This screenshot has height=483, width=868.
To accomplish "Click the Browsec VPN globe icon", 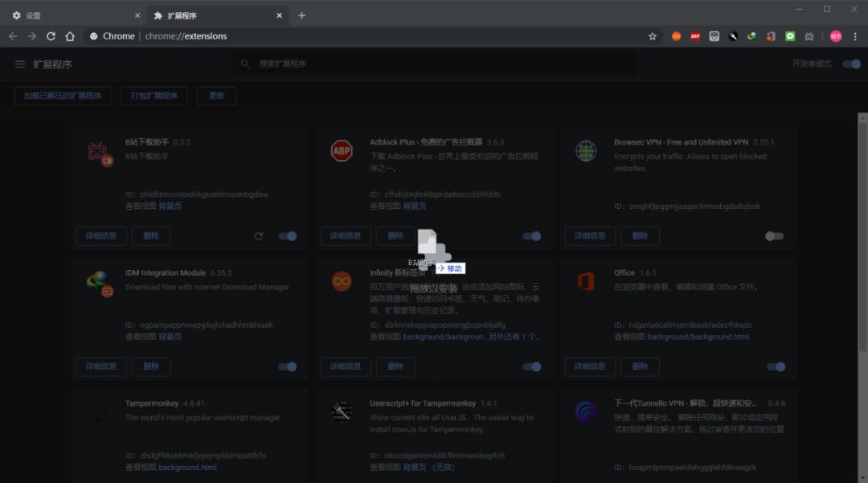I will pos(586,151).
